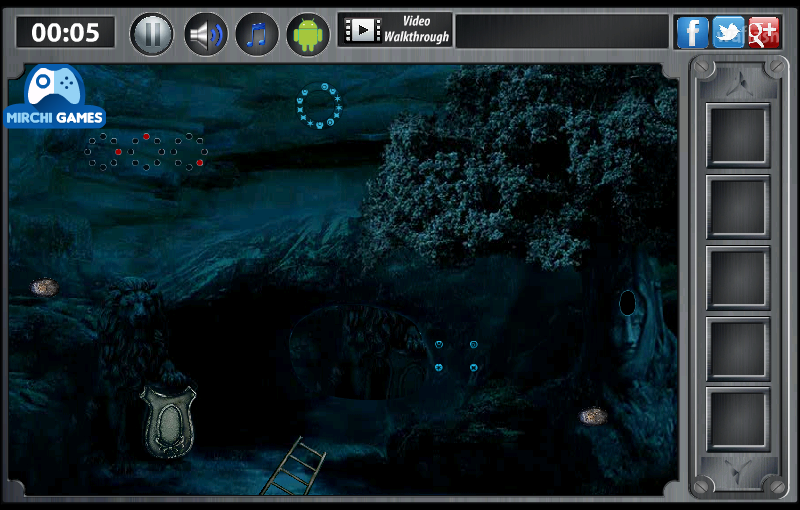Click the top-right blue symbol button
This screenshot has width=800, height=510.
click(473, 344)
